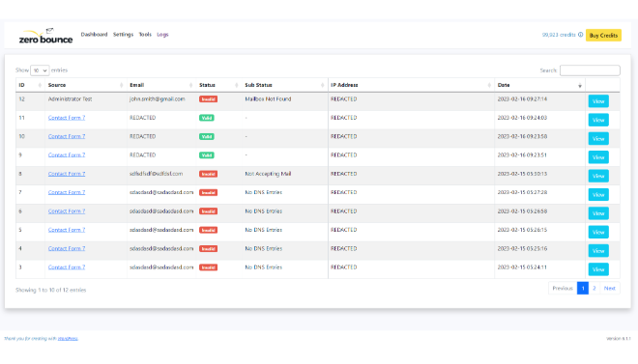Sort by the Status column arrows
This screenshot has width=638, height=364.
[237, 85]
